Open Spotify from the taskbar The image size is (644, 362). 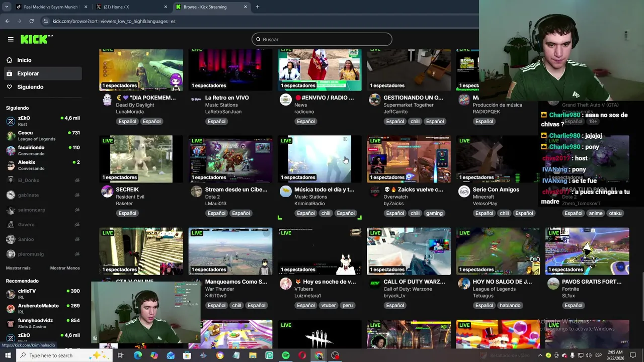click(x=286, y=355)
